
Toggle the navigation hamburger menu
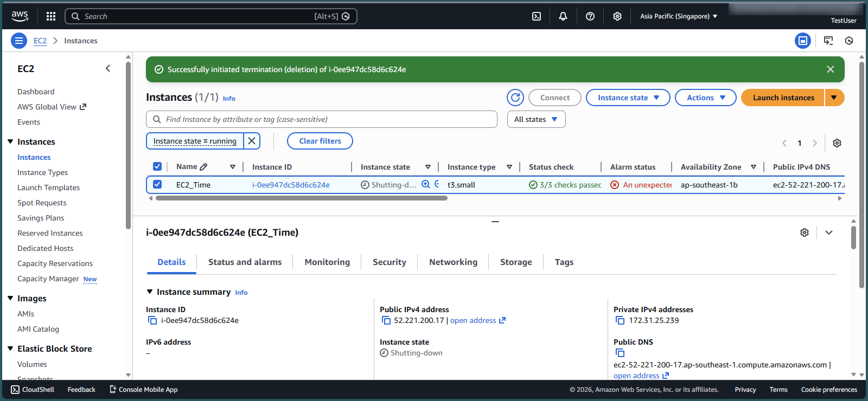[18, 41]
